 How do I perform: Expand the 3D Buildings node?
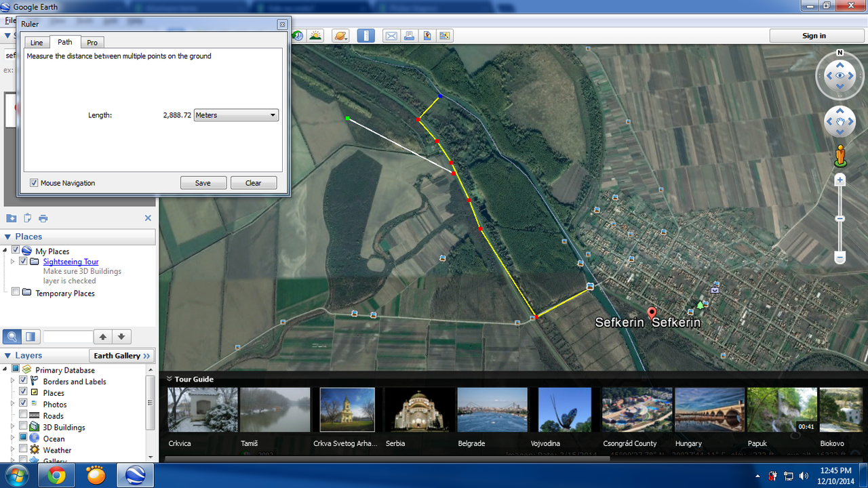(12, 426)
